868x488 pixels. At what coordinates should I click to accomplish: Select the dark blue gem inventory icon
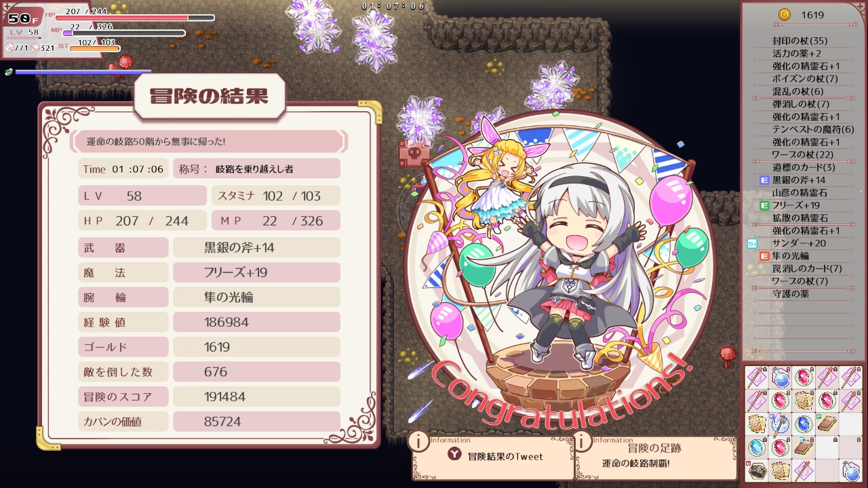[x=804, y=424]
